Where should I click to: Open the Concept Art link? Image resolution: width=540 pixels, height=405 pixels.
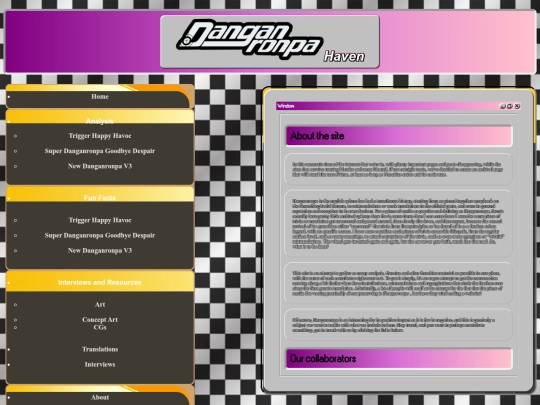[100, 320]
